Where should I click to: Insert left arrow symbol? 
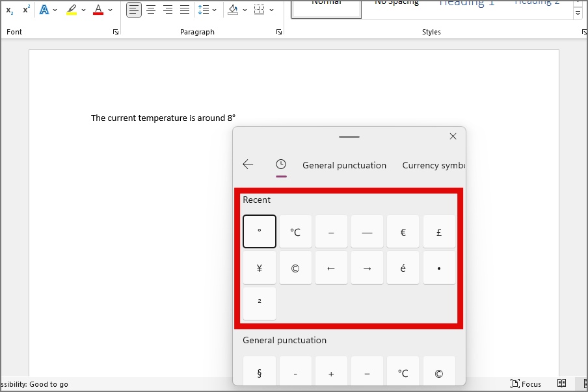[x=331, y=268]
